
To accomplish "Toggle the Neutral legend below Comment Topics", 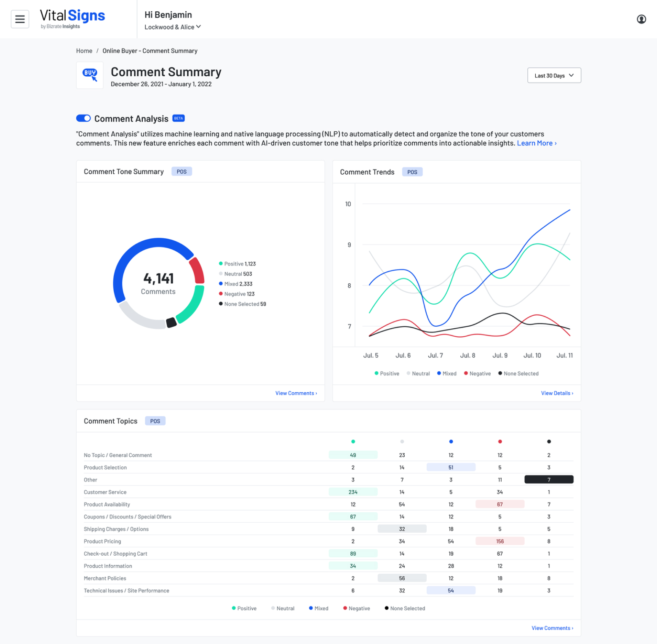I will (282, 608).
